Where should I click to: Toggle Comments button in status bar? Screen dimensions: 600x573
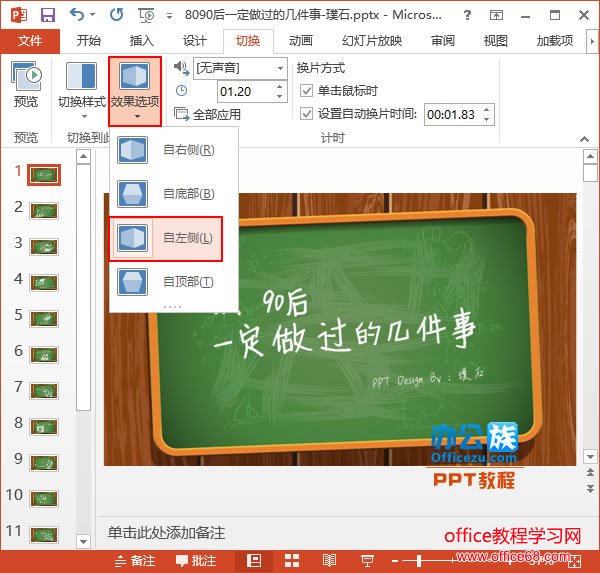click(x=196, y=561)
